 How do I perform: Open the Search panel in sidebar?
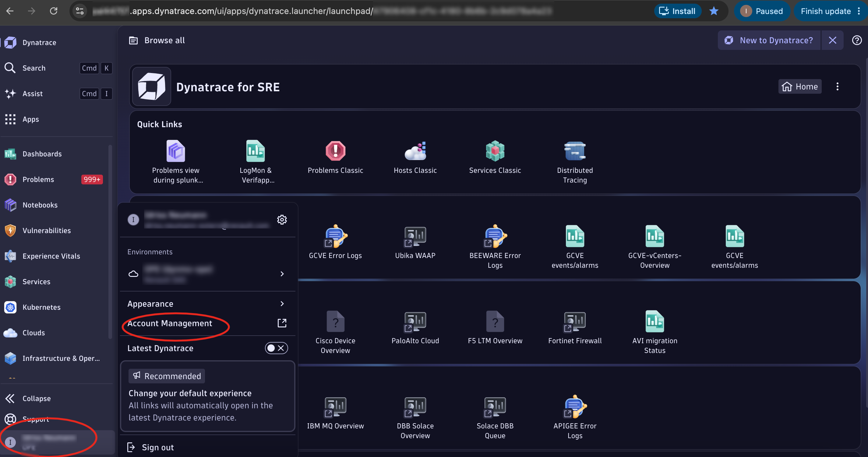[57, 68]
